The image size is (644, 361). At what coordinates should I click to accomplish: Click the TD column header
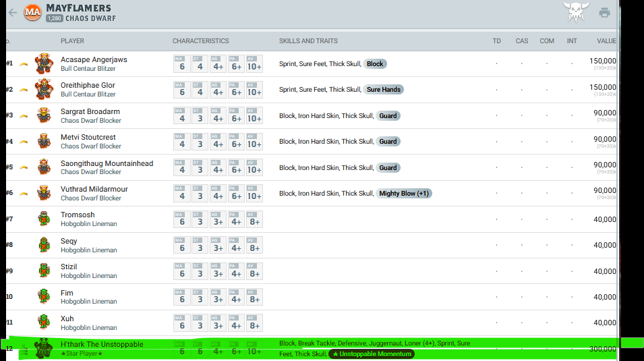[x=496, y=41]
